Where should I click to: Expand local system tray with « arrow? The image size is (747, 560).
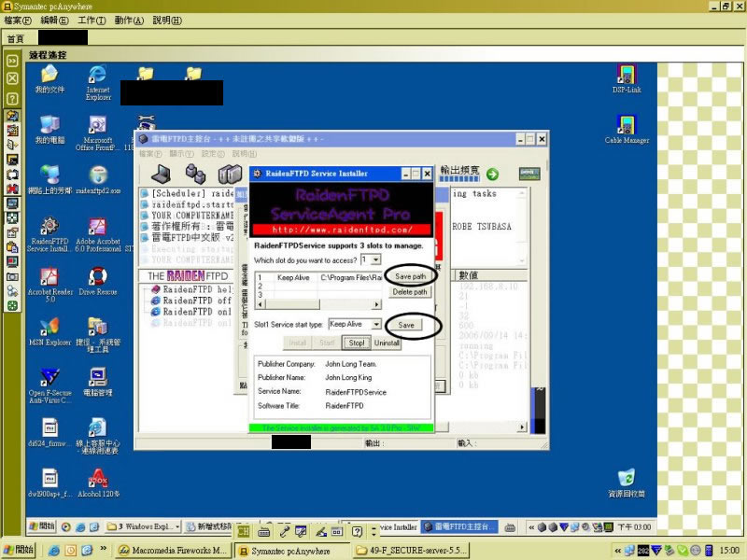point(617,550)
